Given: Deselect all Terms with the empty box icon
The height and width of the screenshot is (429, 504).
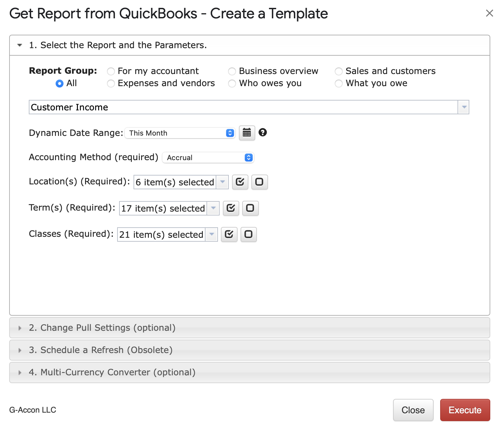Looking at the screenshot, I should tap(250, 208).
